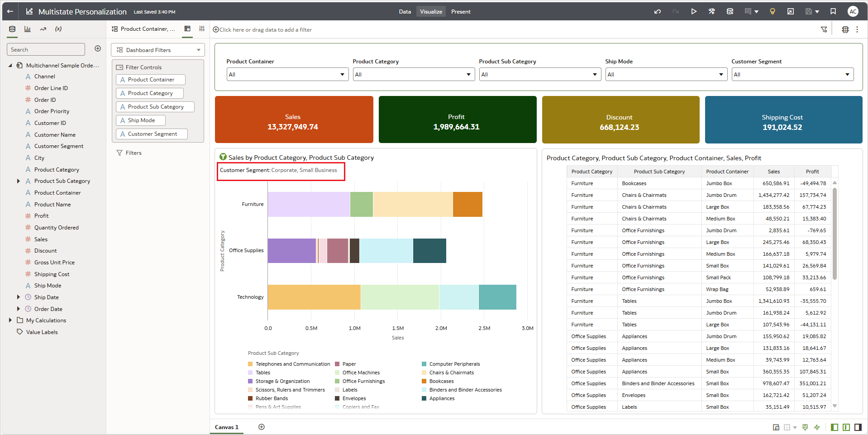Click the Auto Insights lightbulb icon
The width and height of the screenshot is (868, 435).
[x=773, y=12]
